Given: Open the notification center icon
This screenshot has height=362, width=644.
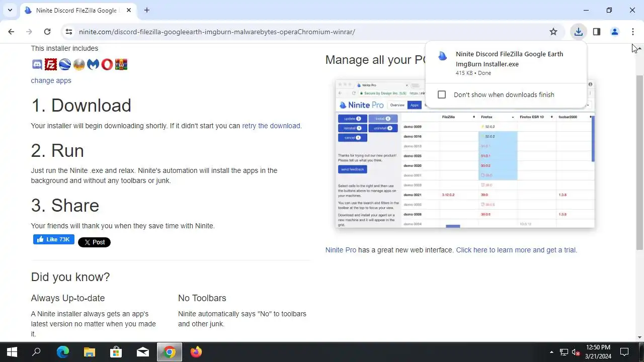Looking at the screenshot, I should pos(624,352).
